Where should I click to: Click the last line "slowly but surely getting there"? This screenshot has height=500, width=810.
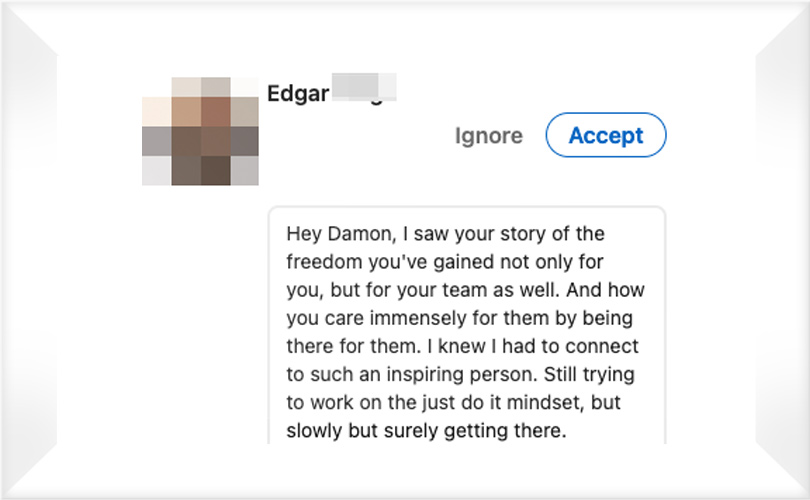[x=427, y=430]
